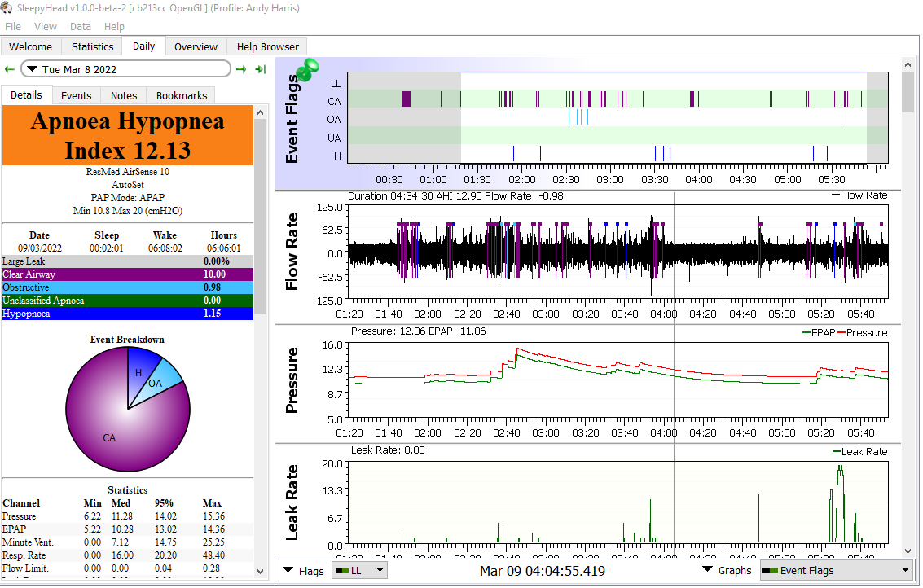The image size is (923, 588).
Task: Open the File menu
Action: tap(13, 27)
